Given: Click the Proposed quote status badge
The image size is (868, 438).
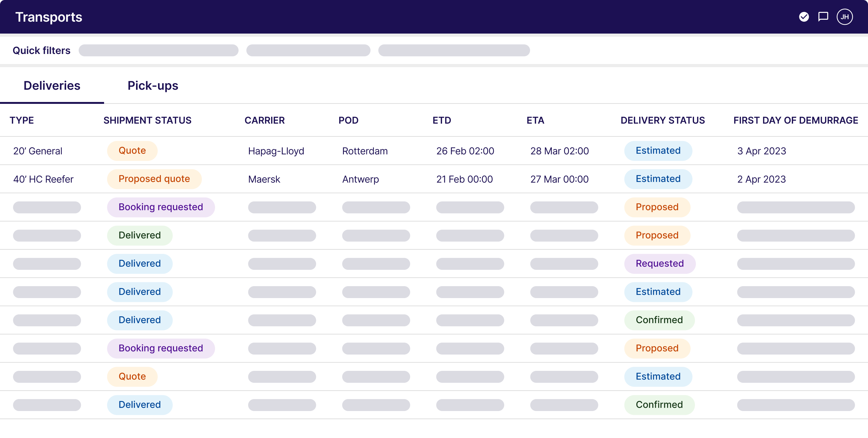Looking at the screenshot, I should click(154, 179).
